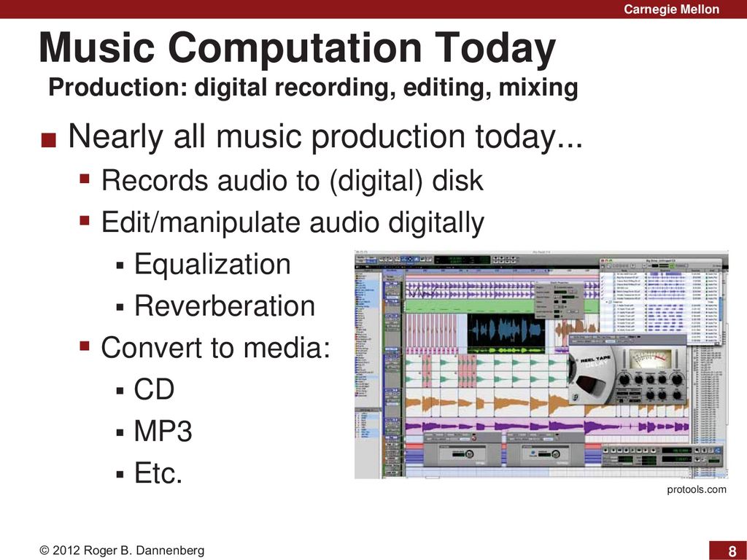Click the small logo icon at Reel Tape plugin's bottom-left
The image size is (747, 560).
576,397
